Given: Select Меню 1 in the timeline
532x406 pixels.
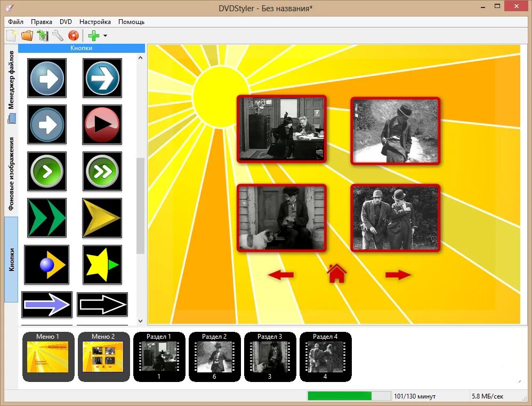Looking at the screenshot, I should pyautogui.click(x=48, y=357).
